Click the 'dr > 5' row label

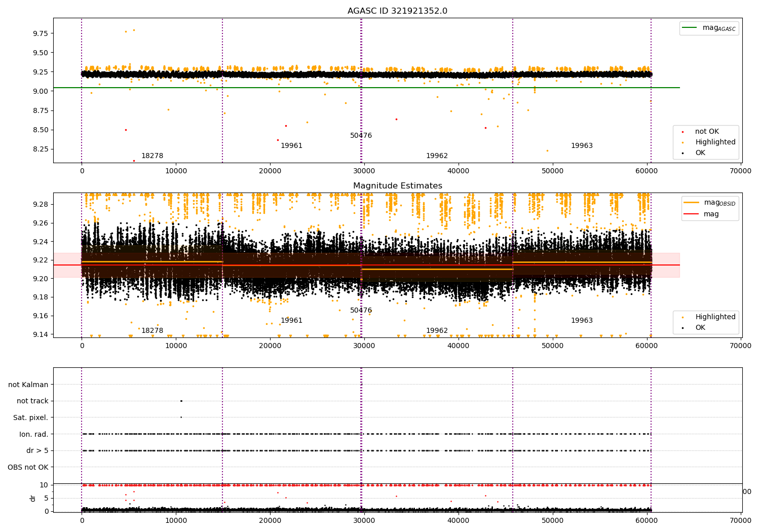tap(37, 450)
